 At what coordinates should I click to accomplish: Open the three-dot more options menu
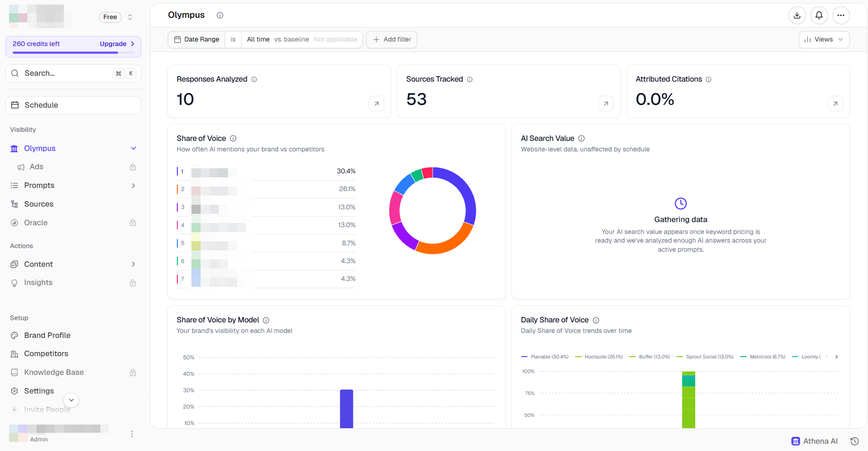click(841, 16)
